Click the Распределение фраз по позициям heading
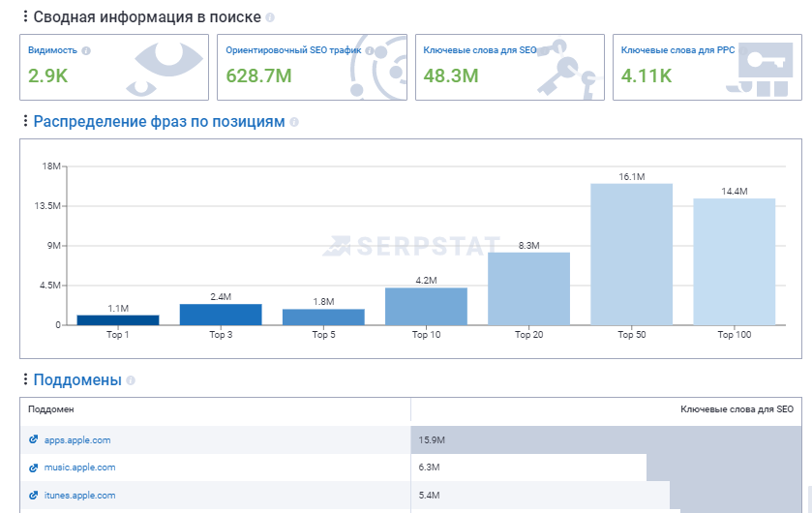 [159, 122]
